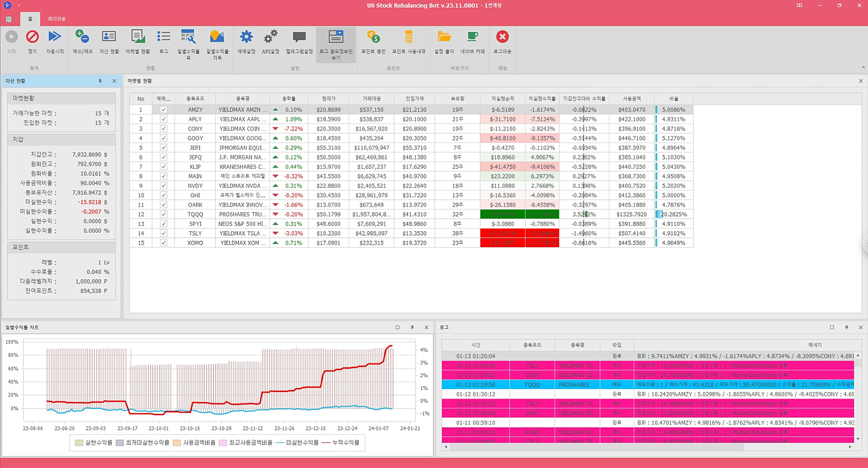Toggle 실현수익률 legend swatch in chart
This screenshot has height=468, width=868.
[79, 442]
